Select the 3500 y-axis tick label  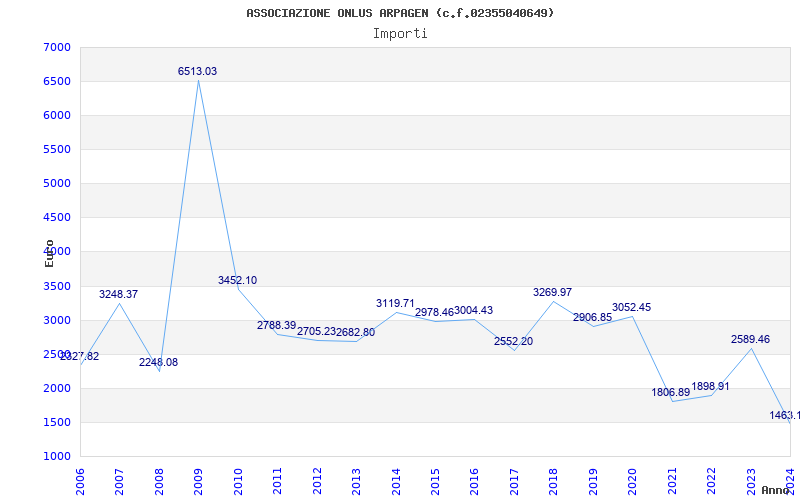point(57,286)
